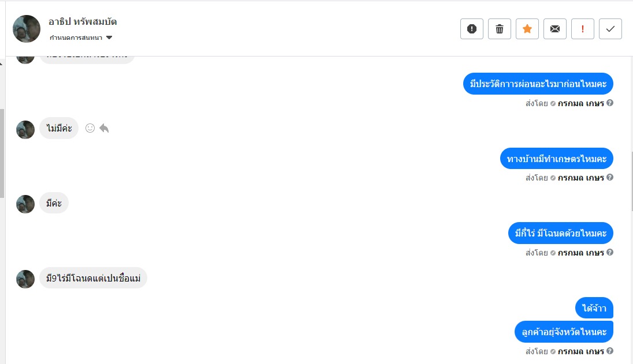633x364 pixels.
Task: Click the help icon beside the first "กรกมล เกษร"
Action: pos(610,103)
